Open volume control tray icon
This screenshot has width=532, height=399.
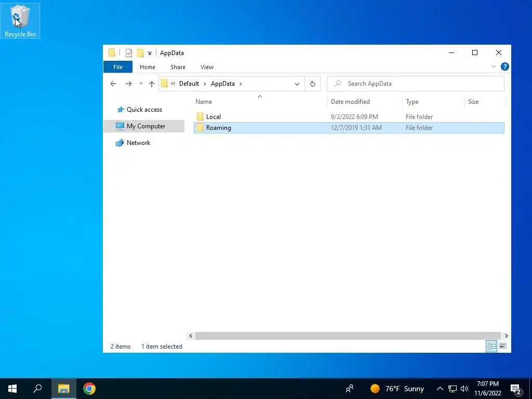464,389
